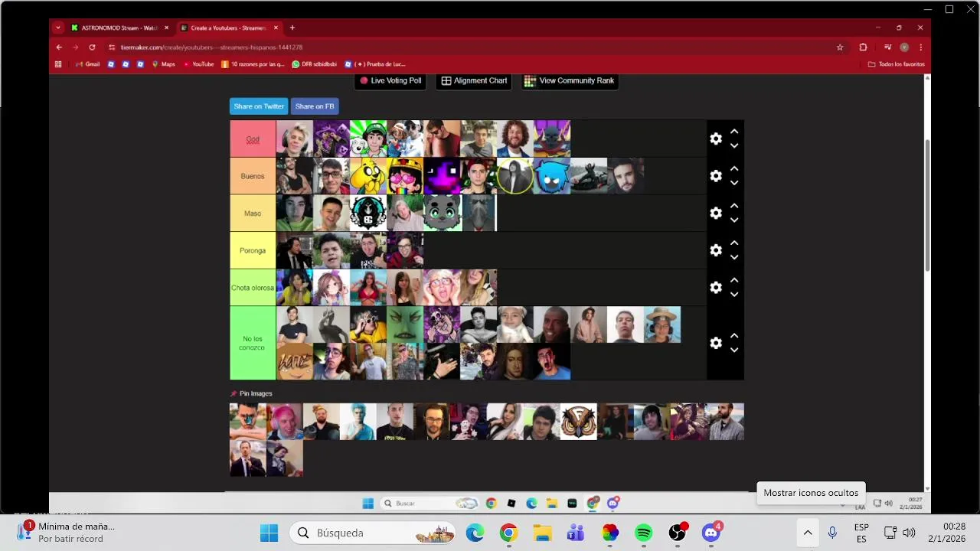Bookmark this page with the star icon

click(840, 47)
